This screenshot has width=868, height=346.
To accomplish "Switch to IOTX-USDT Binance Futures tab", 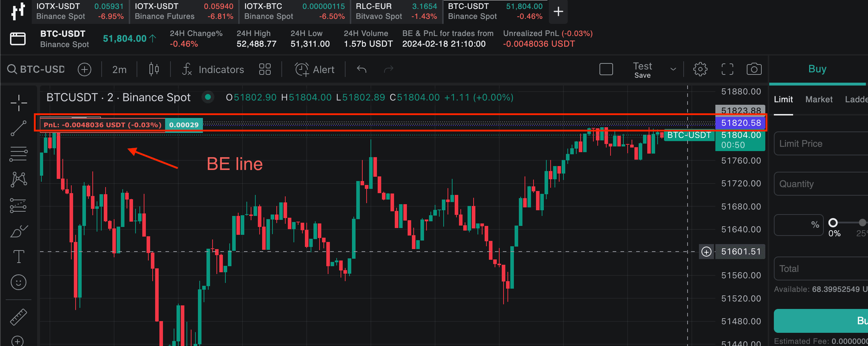I will [184, 11].
